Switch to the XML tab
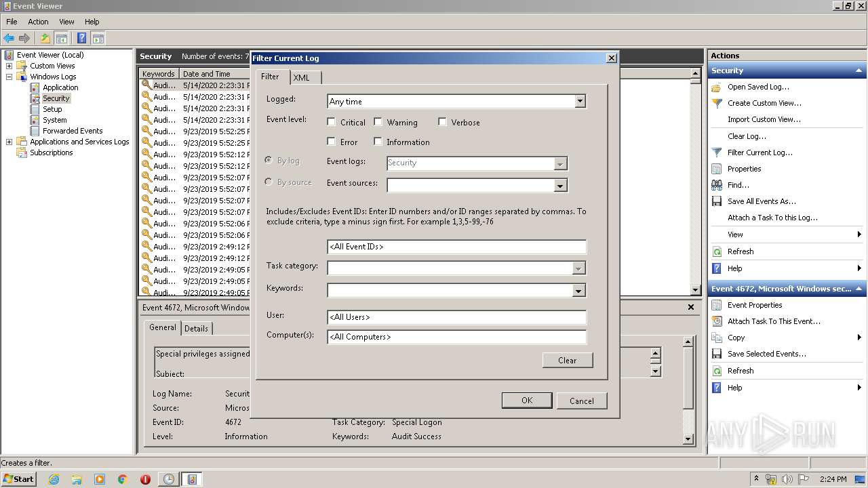This screenshot has width=868, height=488. 305,78
